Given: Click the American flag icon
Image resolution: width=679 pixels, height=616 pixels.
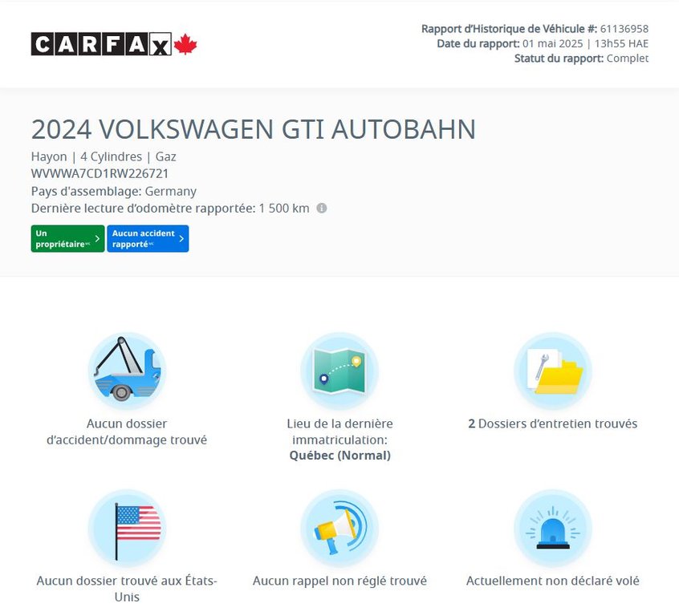Looking at the screenshot, I should (127, 528).
